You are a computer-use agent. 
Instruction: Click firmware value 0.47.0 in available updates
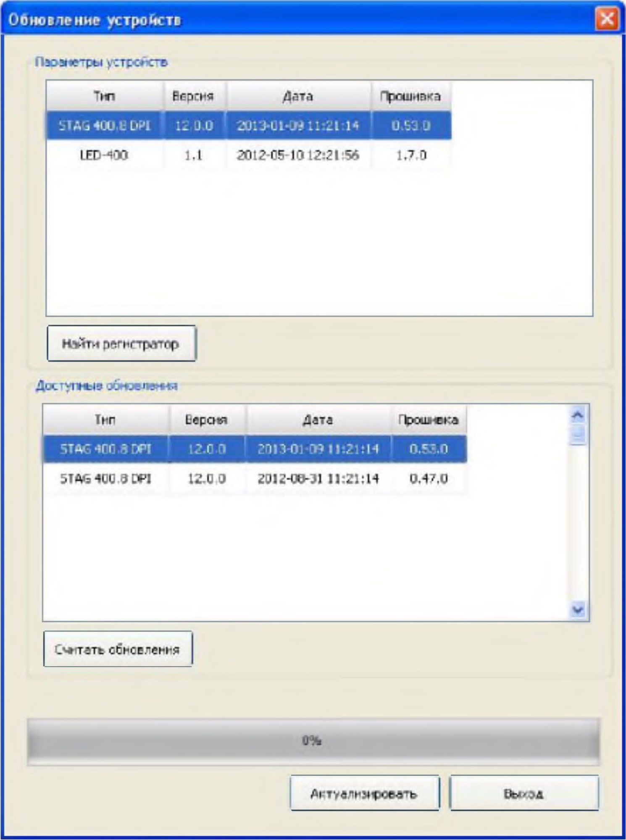429,478
